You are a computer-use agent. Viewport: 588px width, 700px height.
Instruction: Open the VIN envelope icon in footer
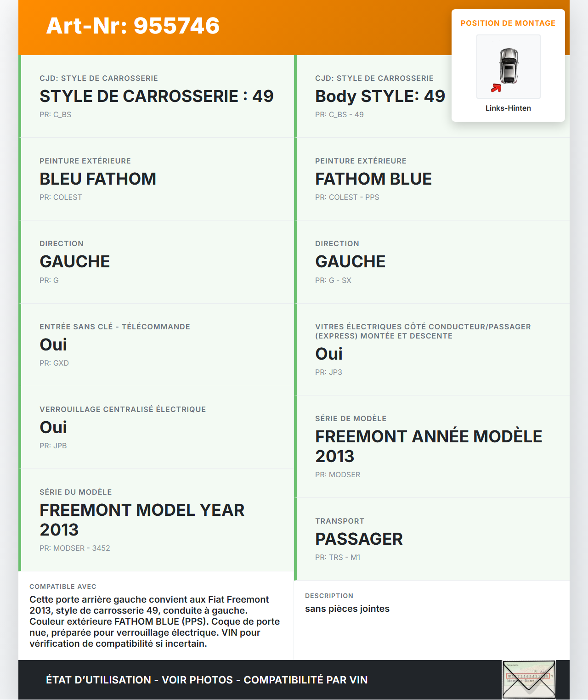coord(529,680)
